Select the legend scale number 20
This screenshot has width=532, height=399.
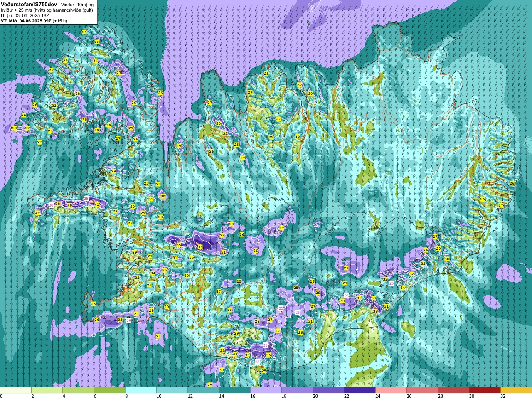click(315, 396)
